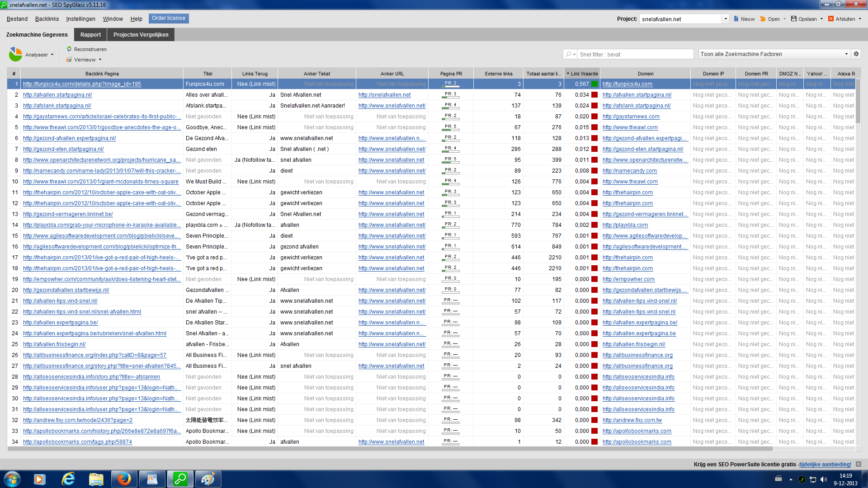The height and width of the screenshot is (488, 868).
Task: Show hidden system tray icons
Action: (791, 479)
